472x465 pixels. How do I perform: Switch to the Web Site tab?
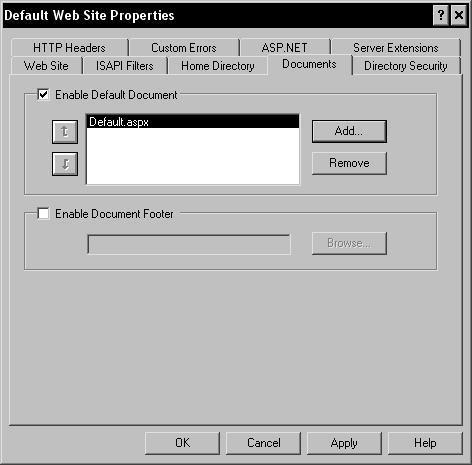point(46,66)
